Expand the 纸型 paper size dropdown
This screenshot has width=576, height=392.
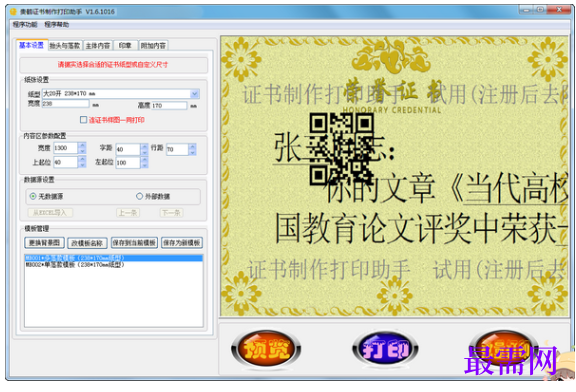tap(195, 94)
